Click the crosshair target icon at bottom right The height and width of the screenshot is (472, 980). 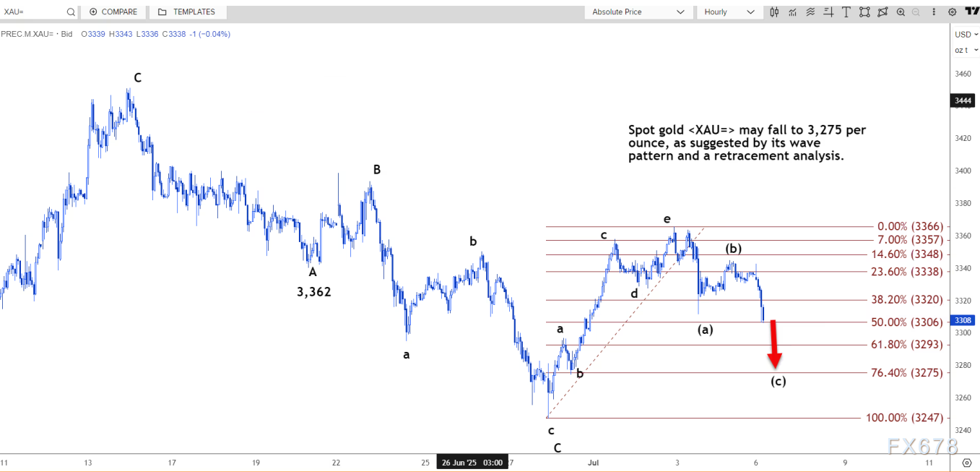pos(967,463)
